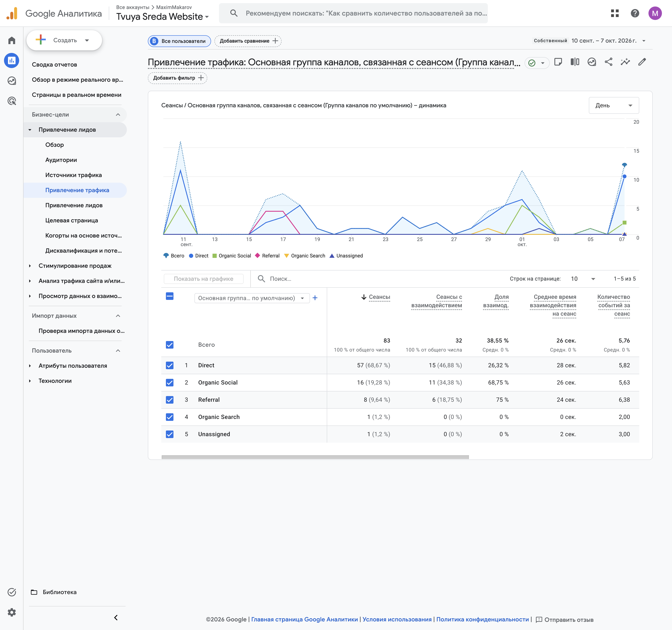
Task: Open the Политика конфиденциальности link
Action: tap(482, 619)
